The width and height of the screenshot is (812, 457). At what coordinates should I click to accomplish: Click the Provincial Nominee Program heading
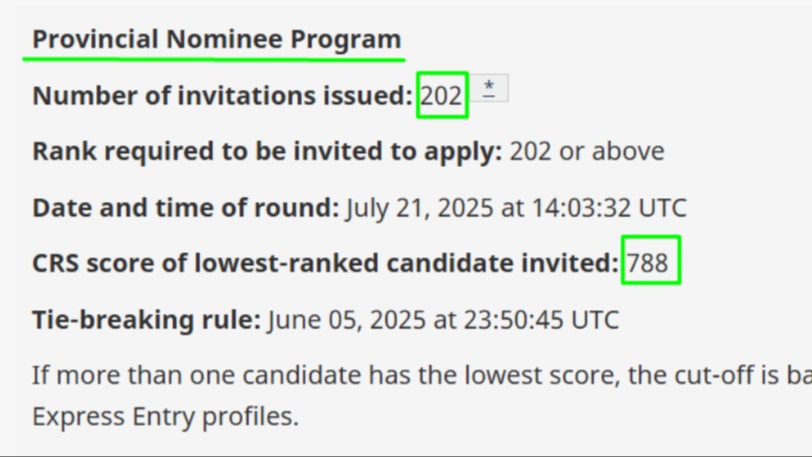pyautogui.click(x=216, y=39)
